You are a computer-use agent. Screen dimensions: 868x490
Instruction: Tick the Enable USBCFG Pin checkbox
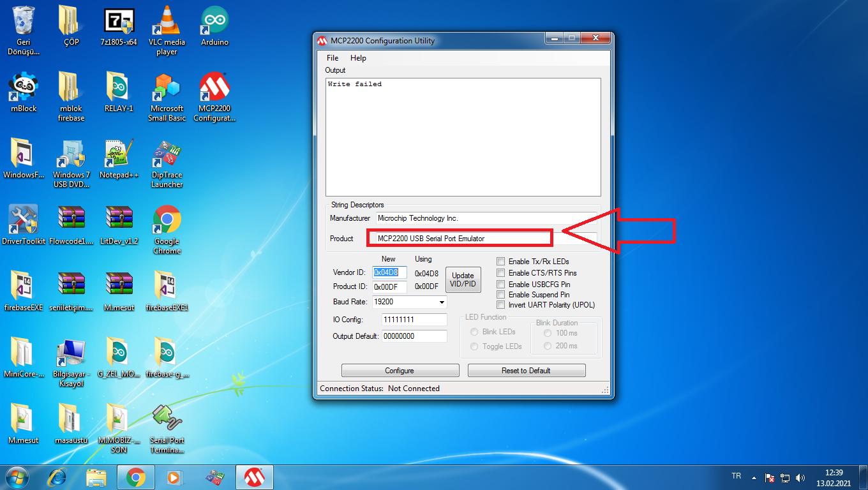tap(501, 284)
